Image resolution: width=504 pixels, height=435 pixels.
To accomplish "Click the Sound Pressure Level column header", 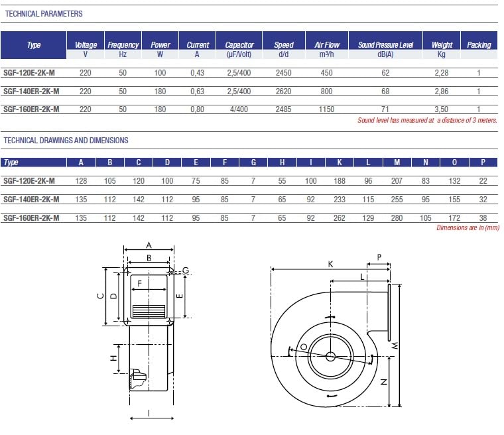I will tap(385, 45).
